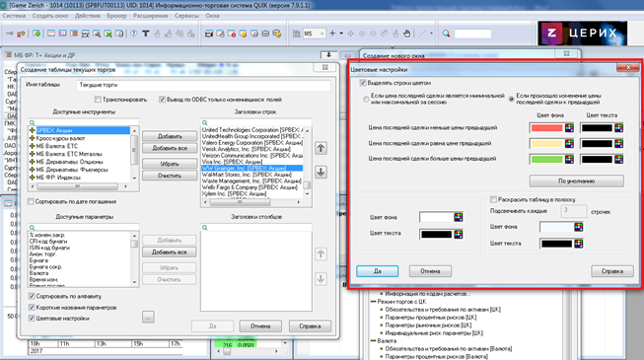Click 'Добавить все' for instruments
The image size is (644, 360).
pyautogui.click(x=170, y=148)
